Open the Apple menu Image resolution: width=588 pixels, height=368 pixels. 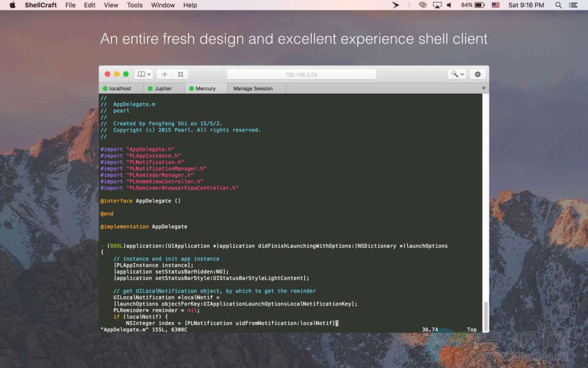pyautogui.click(x=12, y=5)
